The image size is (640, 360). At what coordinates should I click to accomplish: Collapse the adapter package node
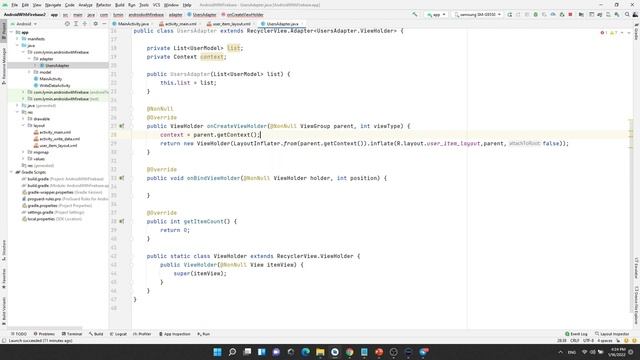(29, 59)
